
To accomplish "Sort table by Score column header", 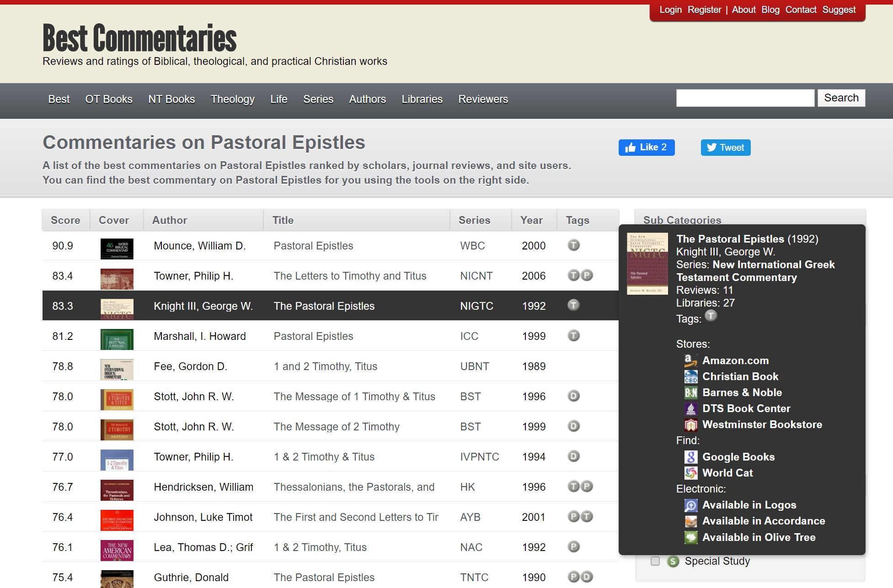I will 65,220.
